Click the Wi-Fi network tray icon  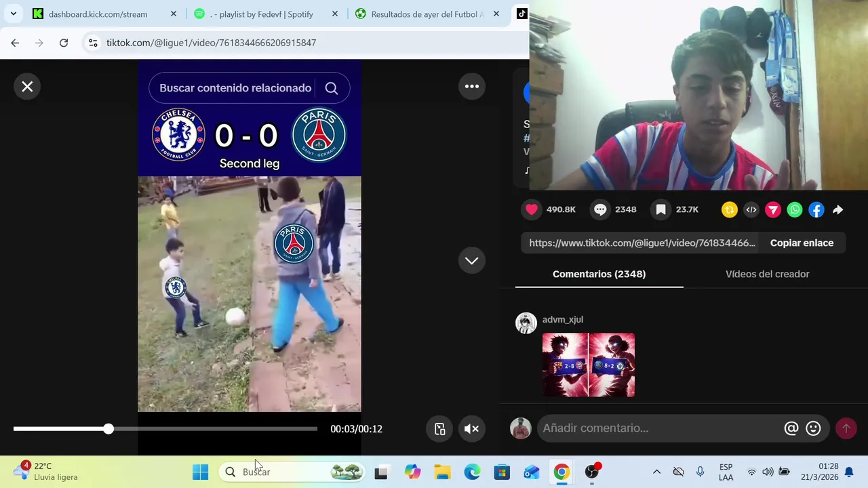751,472
